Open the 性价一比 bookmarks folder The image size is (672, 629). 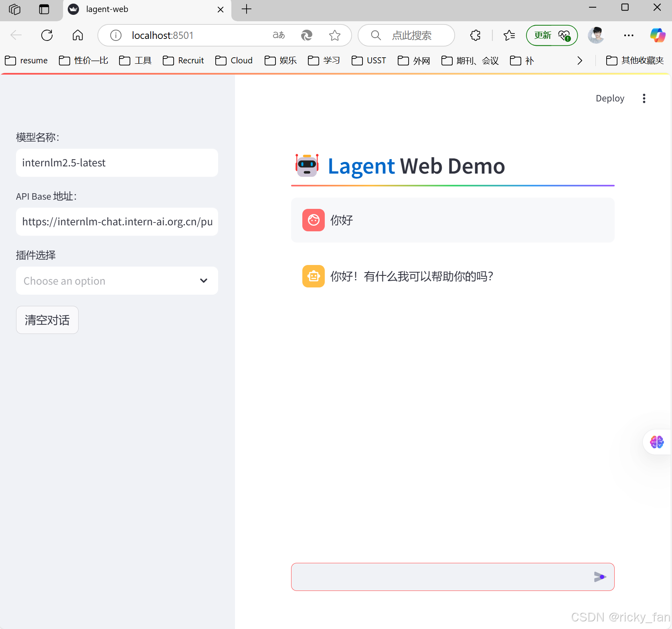(x=83, y=61)
